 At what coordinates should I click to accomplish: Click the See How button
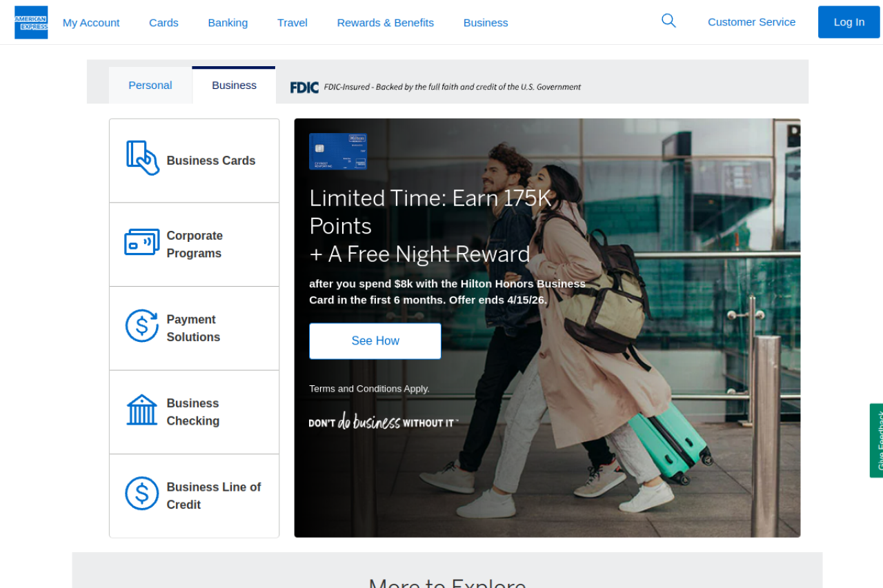[x=375, y=341]
